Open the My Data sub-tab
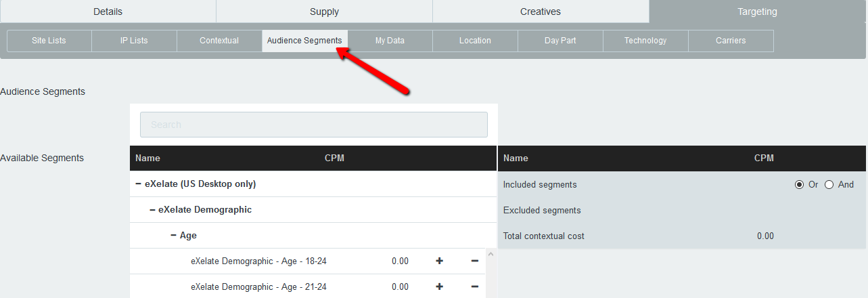 tap(390, 41)
